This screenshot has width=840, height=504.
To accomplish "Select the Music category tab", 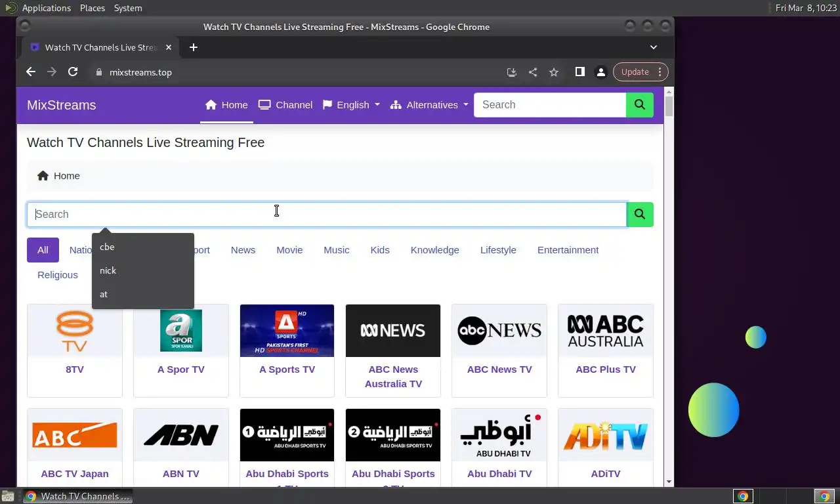I will click(337, 250).
